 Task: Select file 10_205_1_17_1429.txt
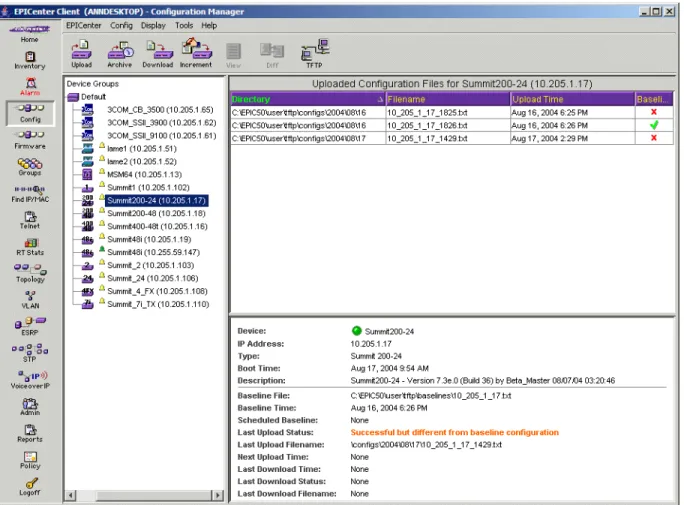tap(427, 138)
